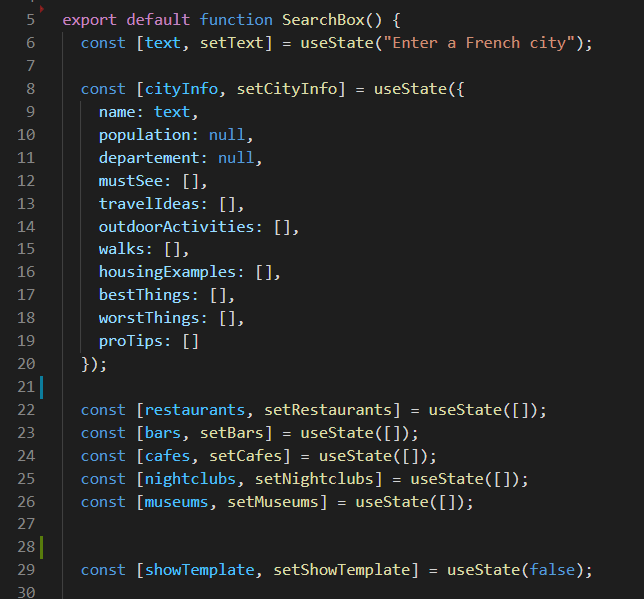This screenshot has height=599, width=644.
Task: Click line number 12 in the gutter
Action: [x=26, y=181]
